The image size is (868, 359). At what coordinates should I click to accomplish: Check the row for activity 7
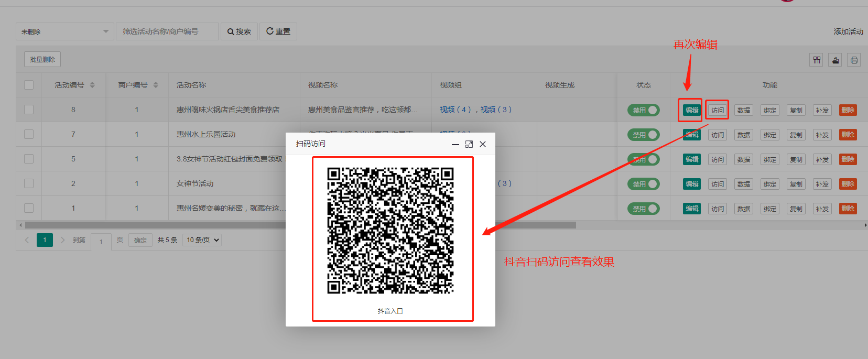click(x=29, y=134)
